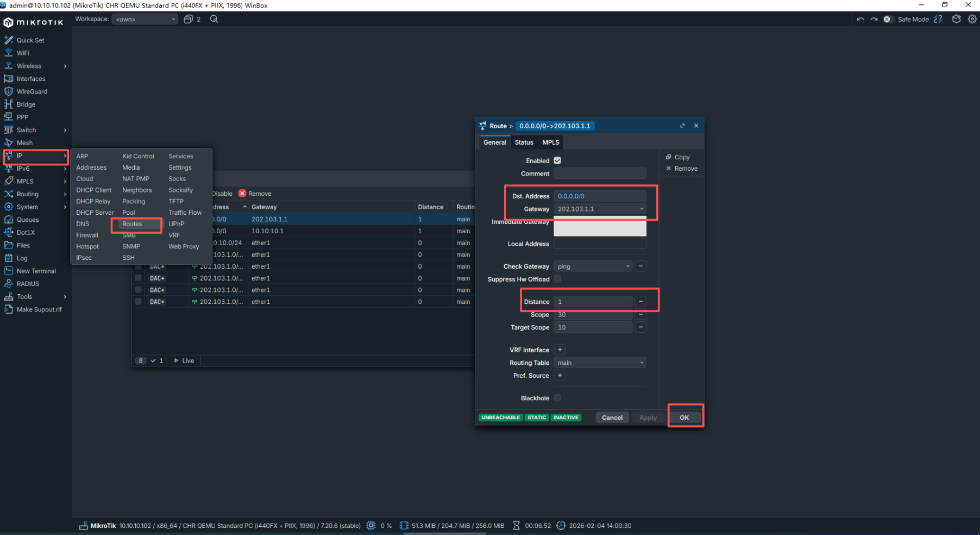Click the Dst. Address input field
Screen dimensions: 980x535
click(599, 196)
